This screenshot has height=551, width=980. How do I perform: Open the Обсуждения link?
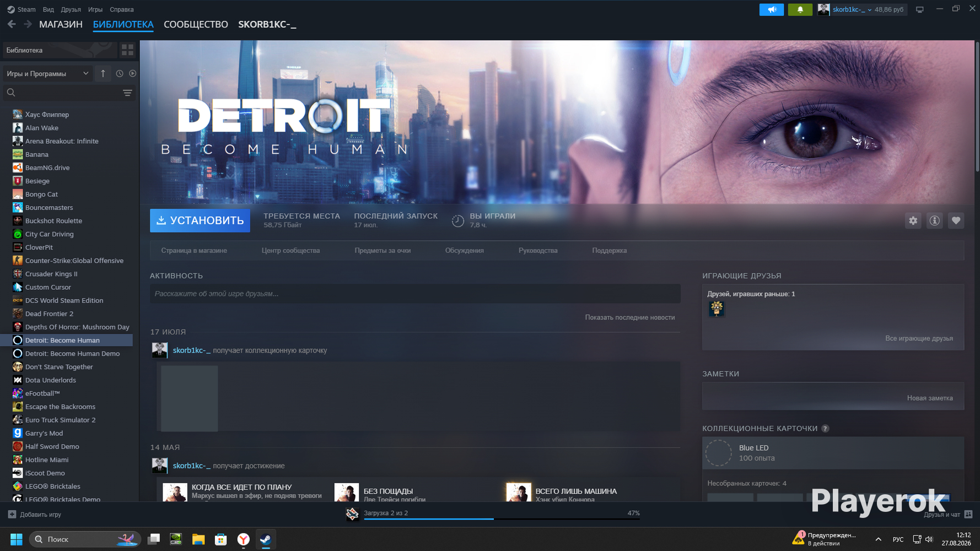tap(465, 251)
